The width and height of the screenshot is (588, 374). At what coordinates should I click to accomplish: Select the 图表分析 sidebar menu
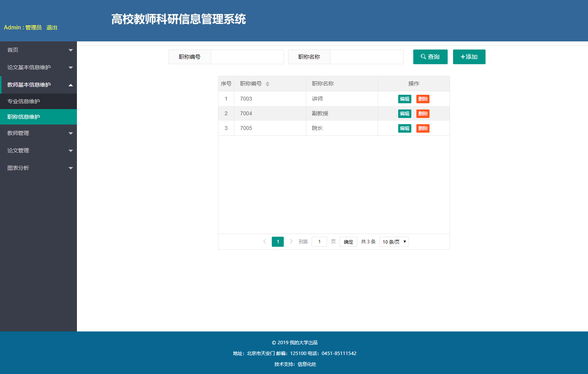[39, 167]
